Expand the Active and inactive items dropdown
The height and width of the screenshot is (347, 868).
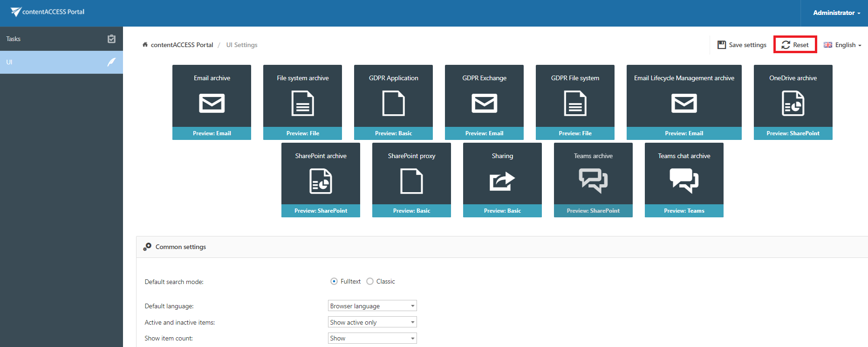372,322
